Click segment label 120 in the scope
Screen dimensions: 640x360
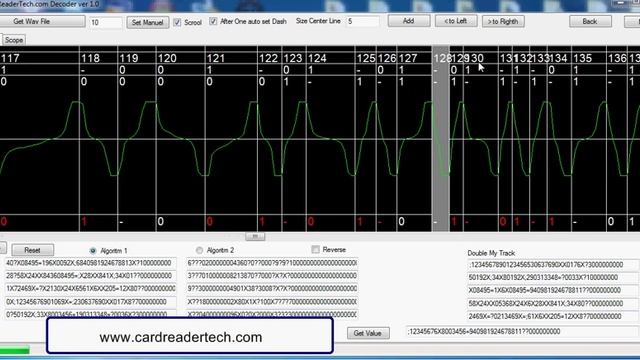167,58
